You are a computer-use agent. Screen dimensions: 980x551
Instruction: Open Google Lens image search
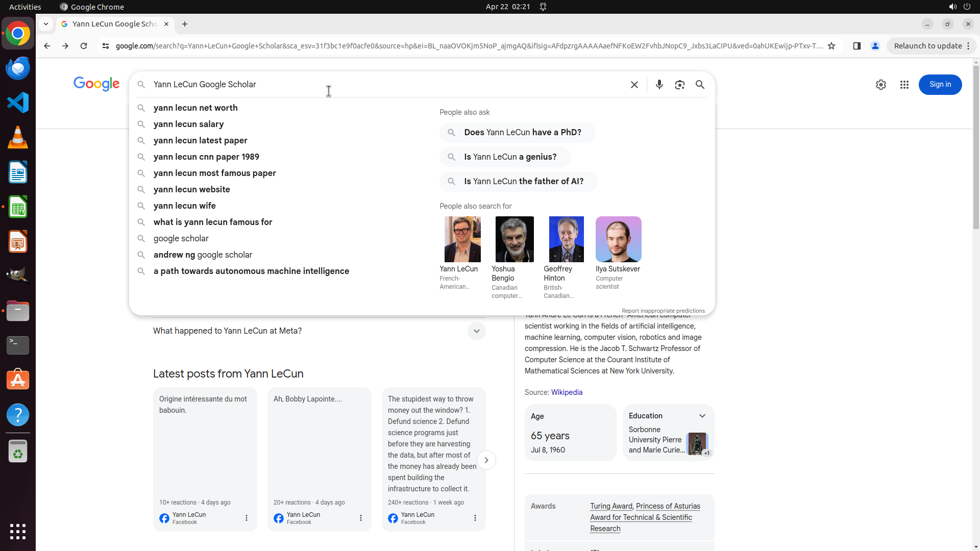(x=679, y=85)
